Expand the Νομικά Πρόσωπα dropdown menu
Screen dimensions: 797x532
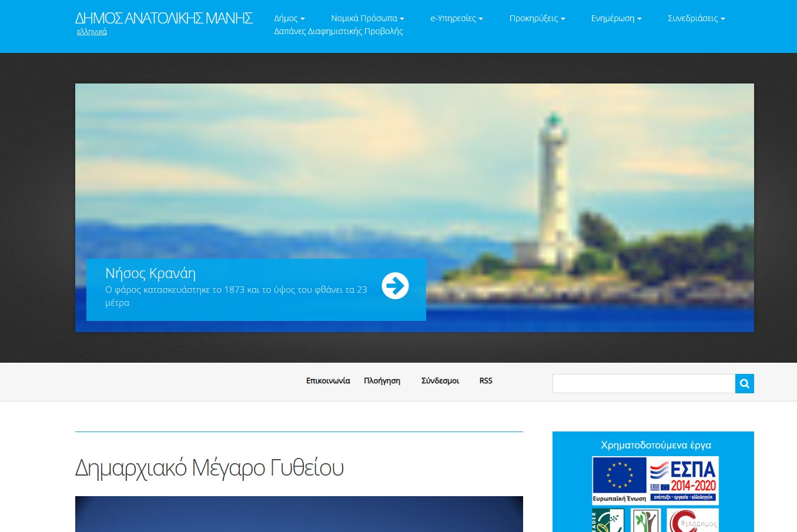(x=367, y=18)
